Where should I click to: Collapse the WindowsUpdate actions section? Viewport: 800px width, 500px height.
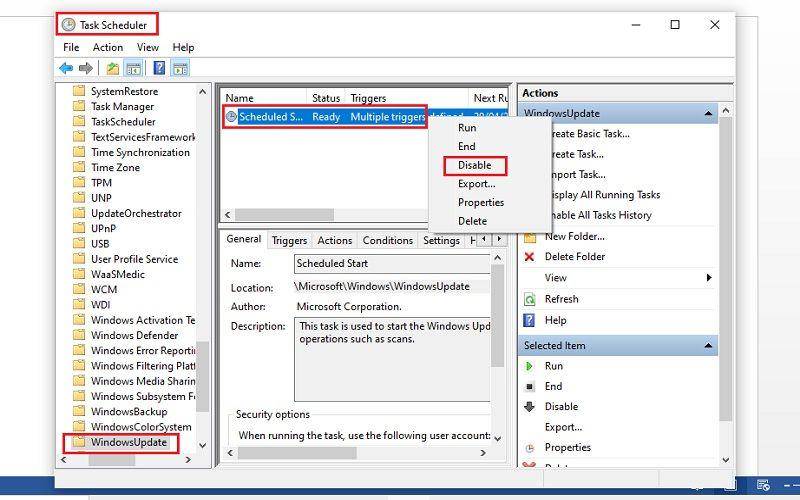click(x=708, y=113)
